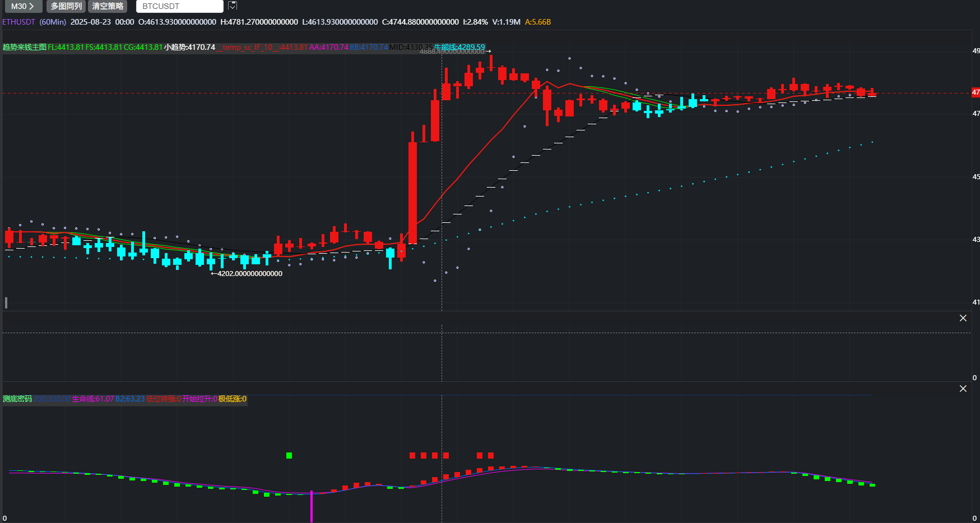Click the 牛熊线:4289.59 indicator value
This screenshot has width=980, height=523.
coord(459,47)
